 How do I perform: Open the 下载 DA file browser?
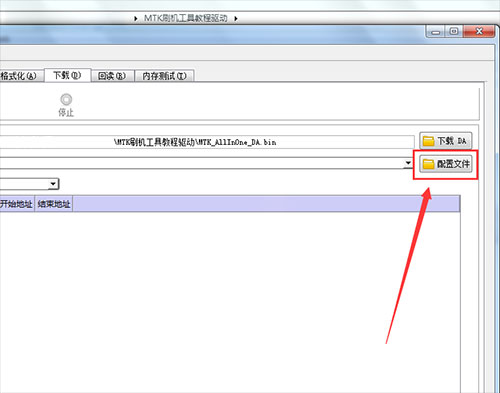pos(446,141)
